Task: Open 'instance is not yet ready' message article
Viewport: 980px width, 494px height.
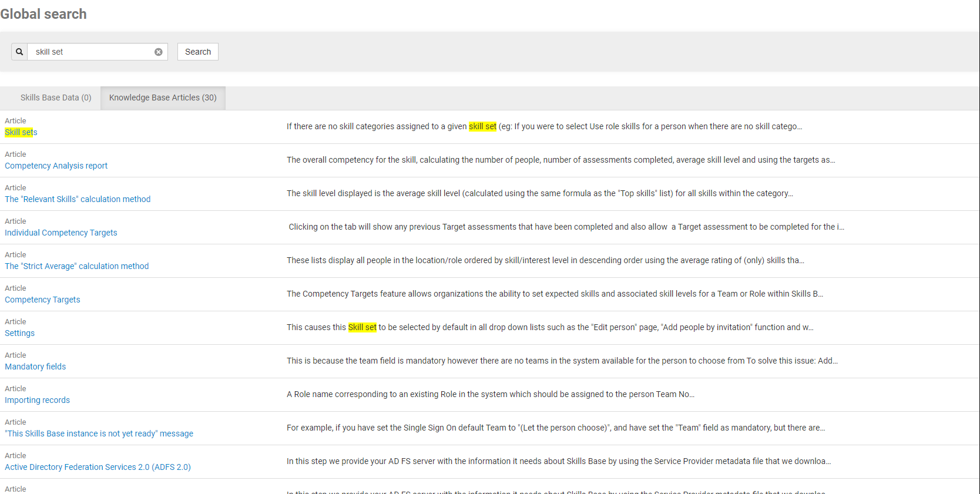Action: [x=99, y=433]
